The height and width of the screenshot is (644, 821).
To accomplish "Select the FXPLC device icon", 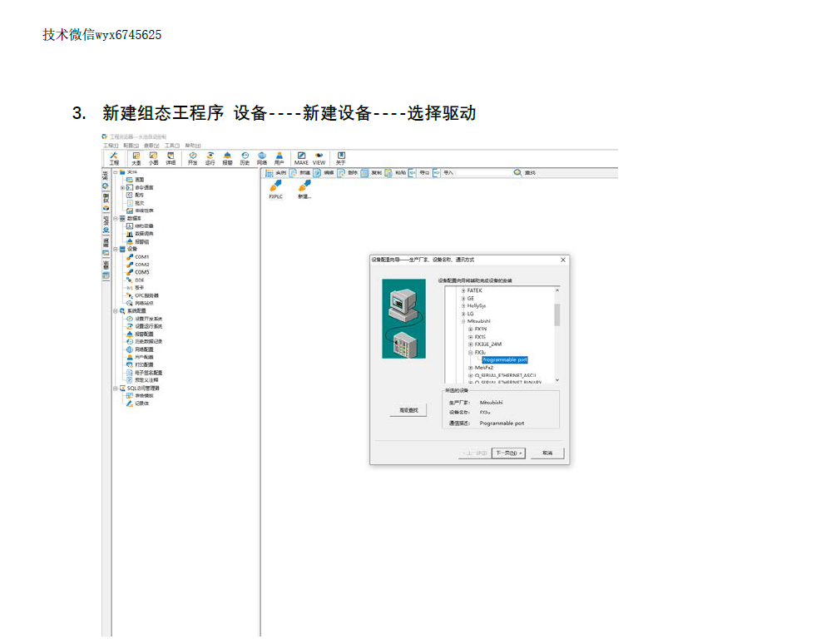I will tap(275, 188).
